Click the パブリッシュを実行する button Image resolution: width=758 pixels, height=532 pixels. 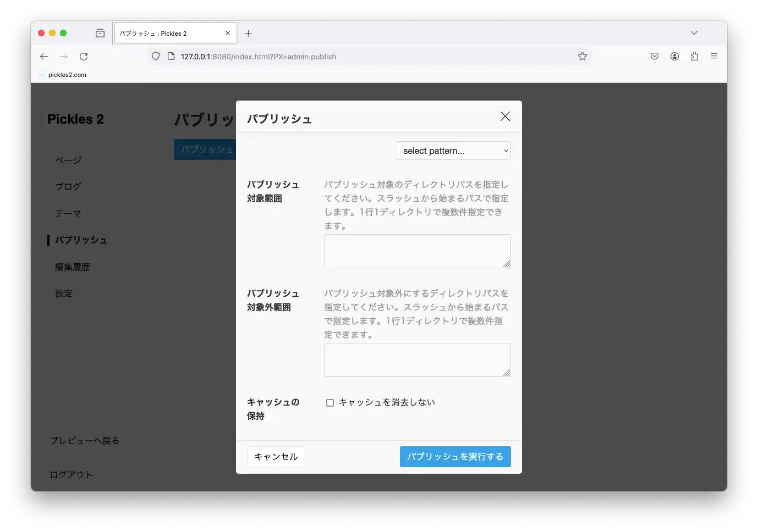(455, 457)
